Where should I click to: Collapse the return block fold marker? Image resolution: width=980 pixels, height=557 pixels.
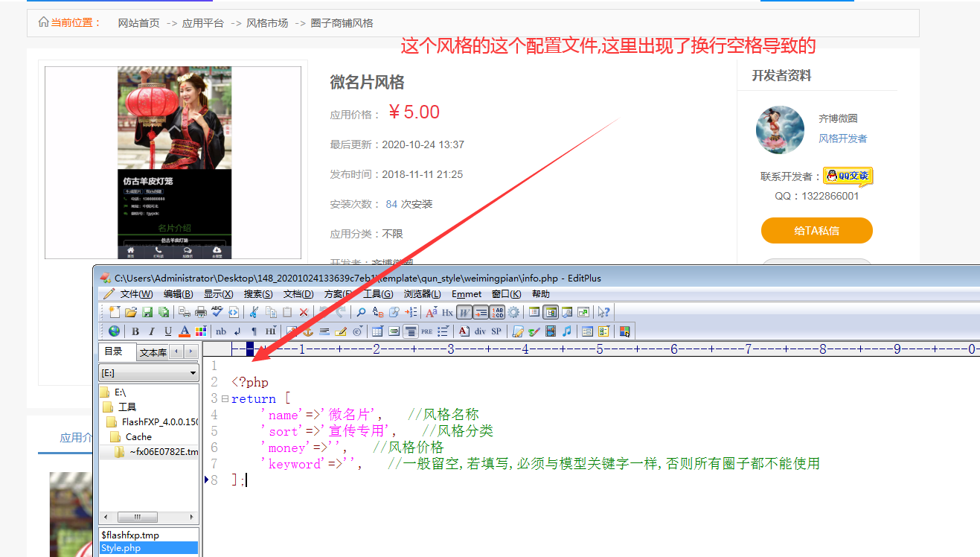pos(225,399)
